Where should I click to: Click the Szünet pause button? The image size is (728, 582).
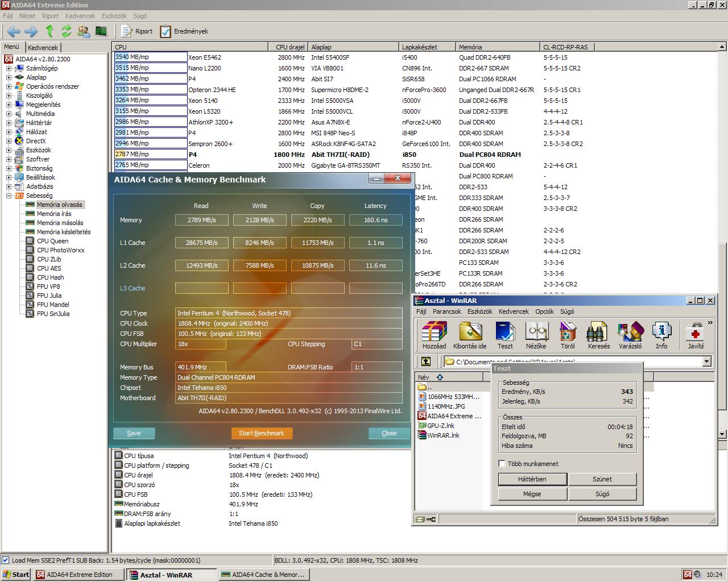coord(602,479)
